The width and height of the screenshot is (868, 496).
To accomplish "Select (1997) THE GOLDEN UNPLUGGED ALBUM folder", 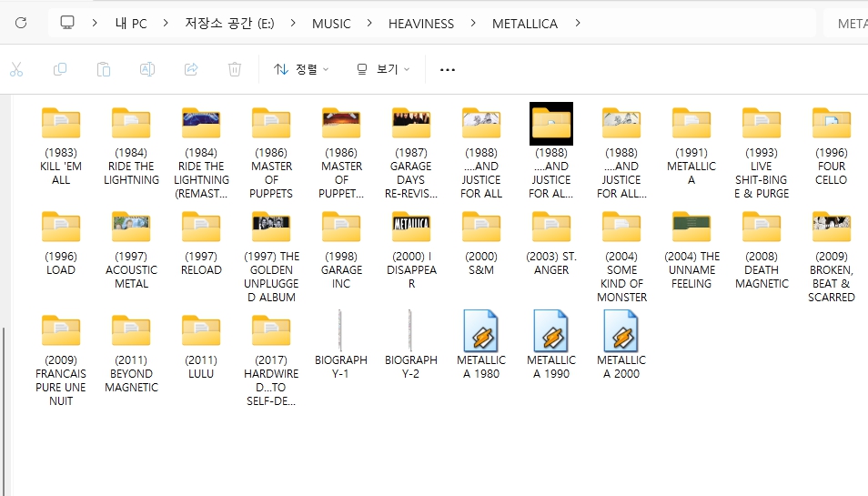I will [x=271, y=258].
